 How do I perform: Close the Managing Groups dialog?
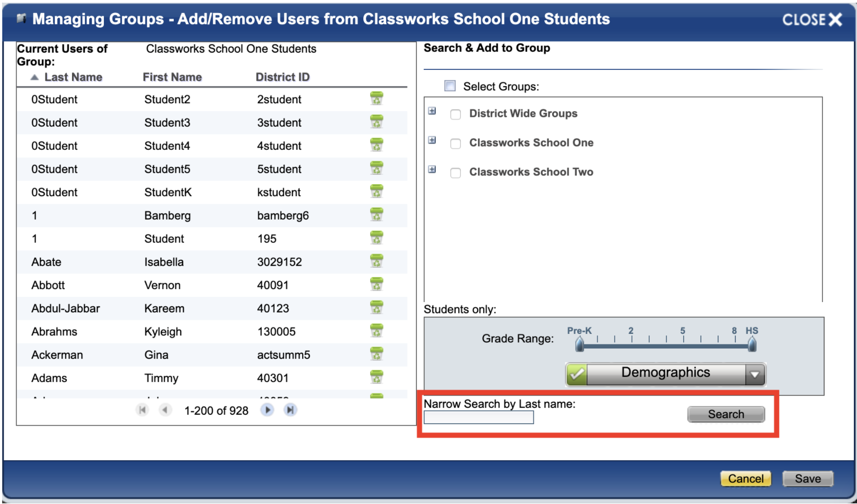812,20
